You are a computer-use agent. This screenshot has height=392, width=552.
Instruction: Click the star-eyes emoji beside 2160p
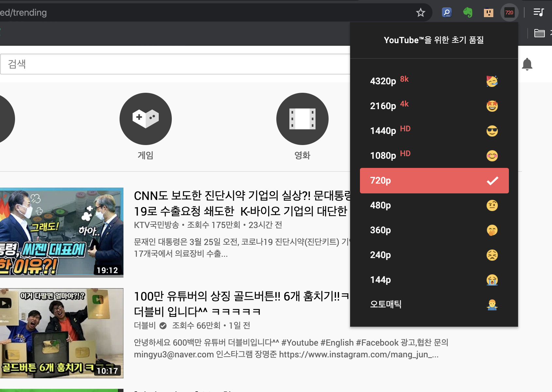click(x=492, y=106)
